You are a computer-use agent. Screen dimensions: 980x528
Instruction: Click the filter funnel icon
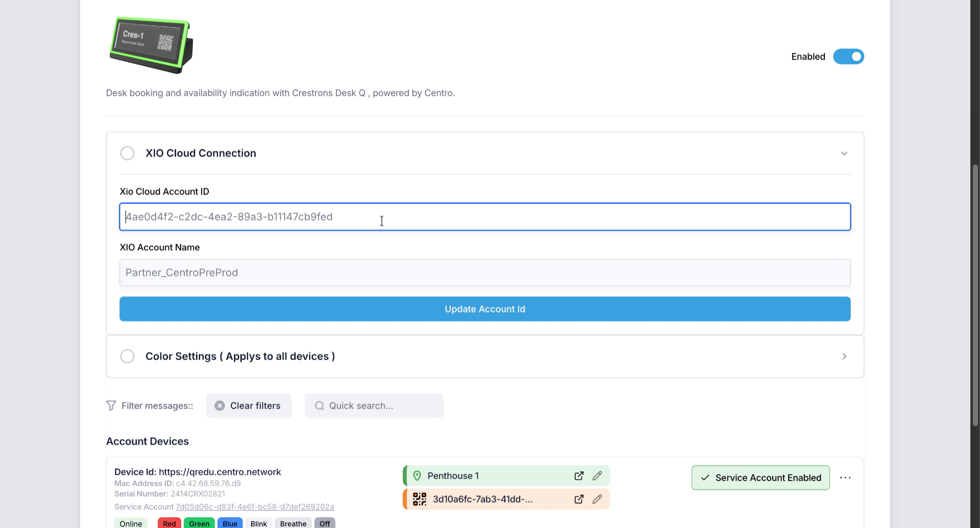click(111, 406)
